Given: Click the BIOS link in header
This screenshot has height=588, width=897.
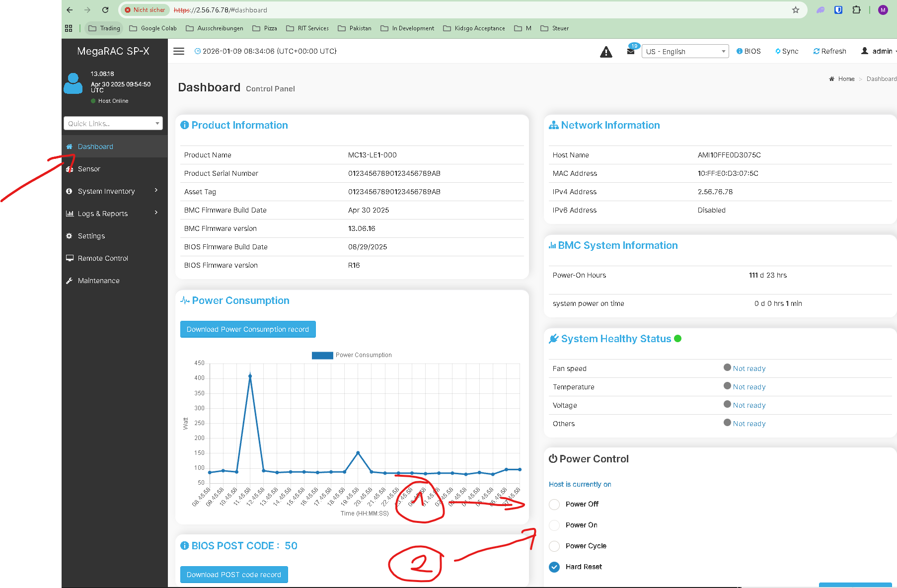Looking at the screenshot, I should [x=748, y=51].
